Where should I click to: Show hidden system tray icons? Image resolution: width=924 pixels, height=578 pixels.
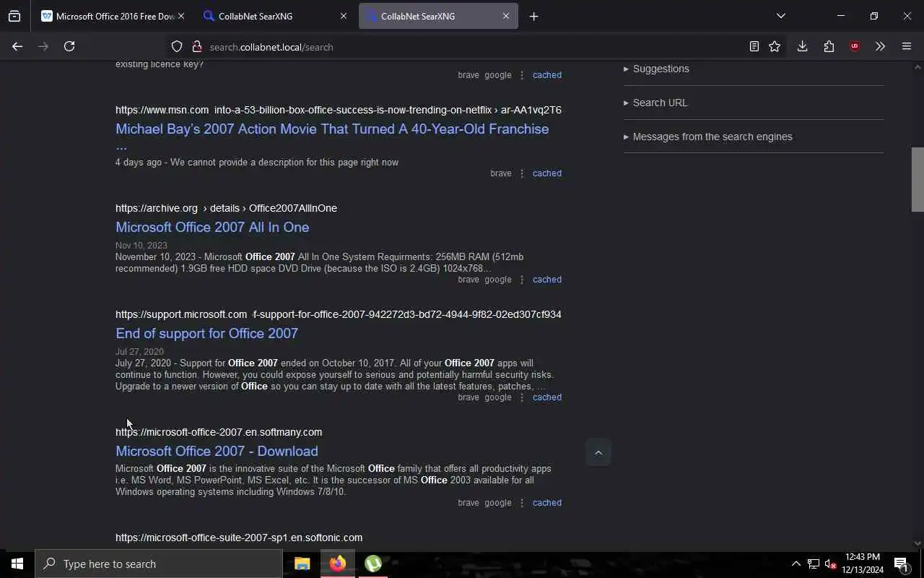[x=796, y=564]
